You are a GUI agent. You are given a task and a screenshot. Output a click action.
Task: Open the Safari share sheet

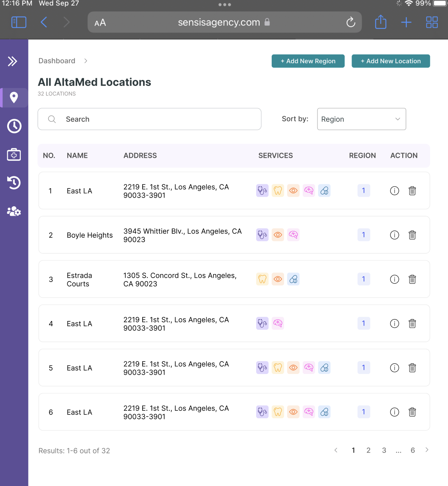click(x=381, y=22)
